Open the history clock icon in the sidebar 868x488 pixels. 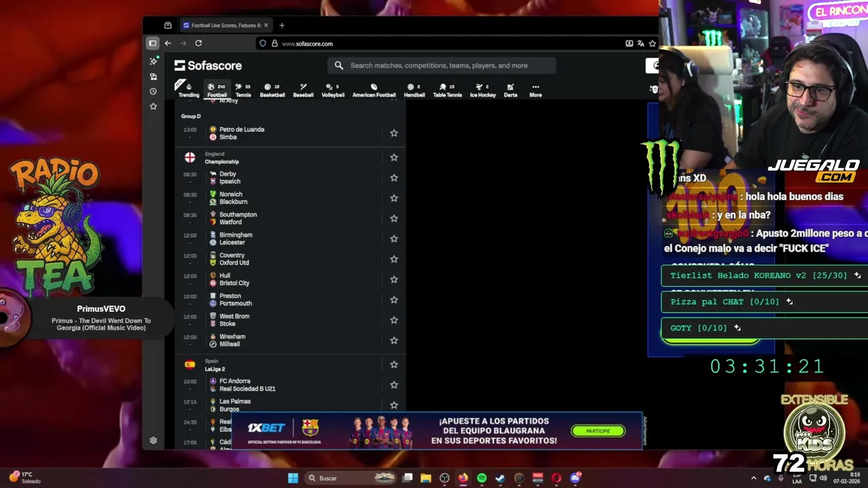153,91
